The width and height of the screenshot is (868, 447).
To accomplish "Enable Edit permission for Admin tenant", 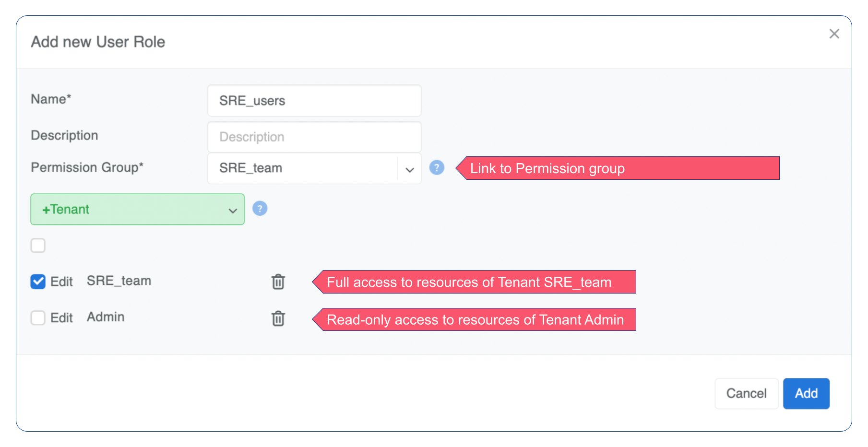I will 38,318.
